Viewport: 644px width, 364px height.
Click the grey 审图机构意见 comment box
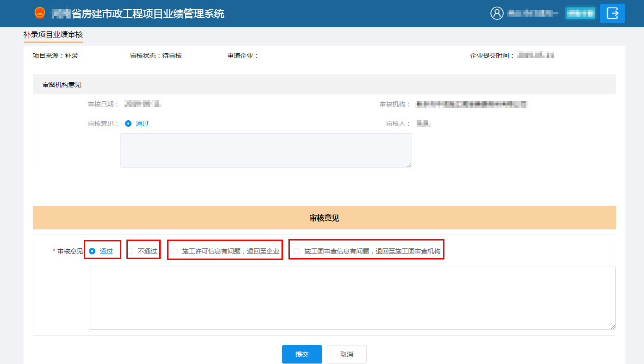pyautogui.click(x=266, y=151)
